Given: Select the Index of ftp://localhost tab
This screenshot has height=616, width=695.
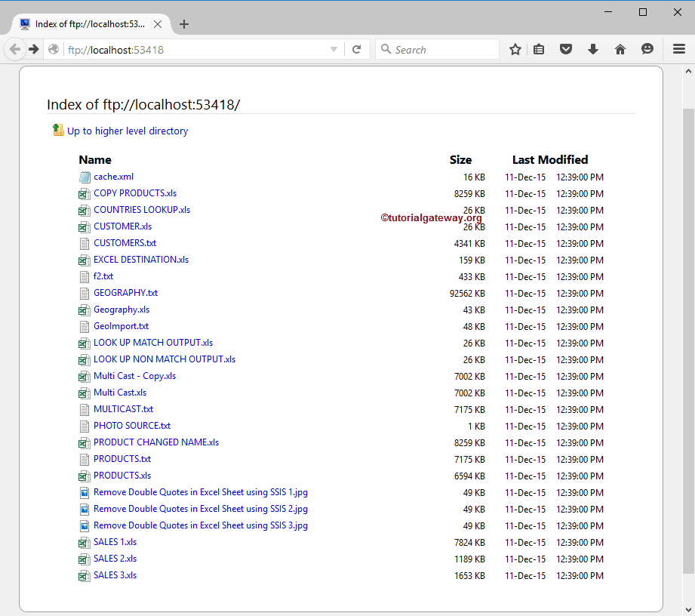Looking at the screenshot, I should coord(89,24).
